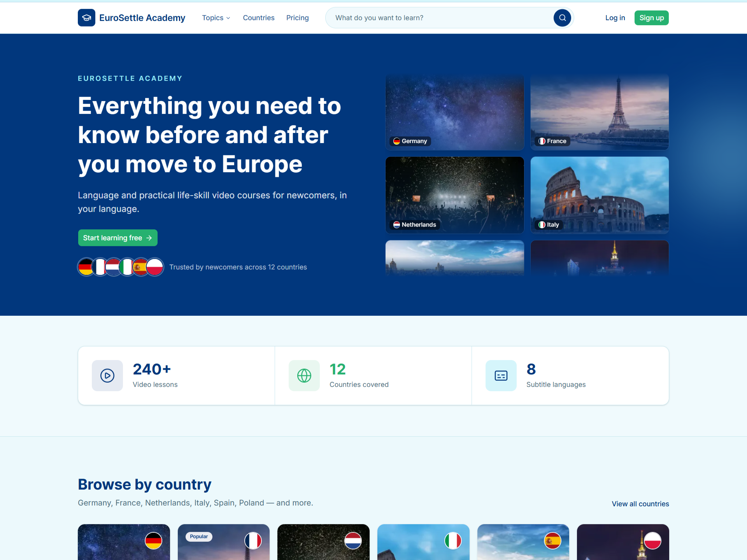Open the Countries nav item
This screenshot has height=560, width=747.
259,18
